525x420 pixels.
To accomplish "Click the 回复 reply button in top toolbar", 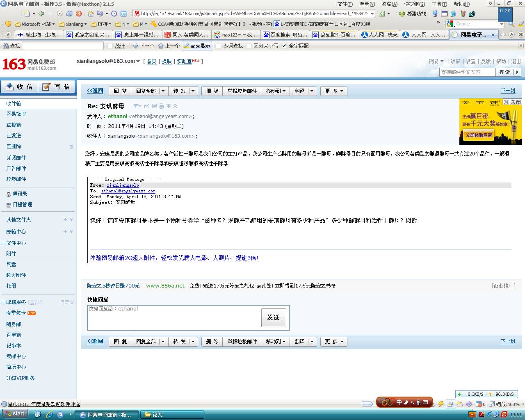I will pyautogui.click(x=120, y=91).
